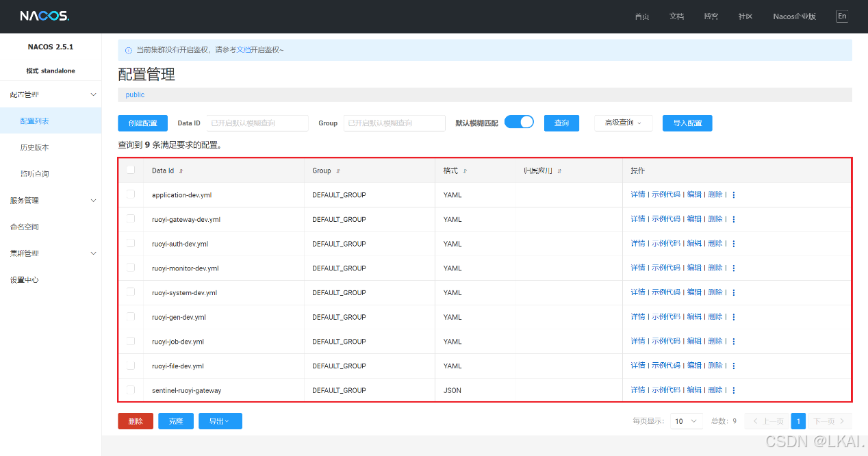Expand the 集群管理 sidebar section
Image resolution: width=868 pixels, height=456 pixels.
pos(51,253)
